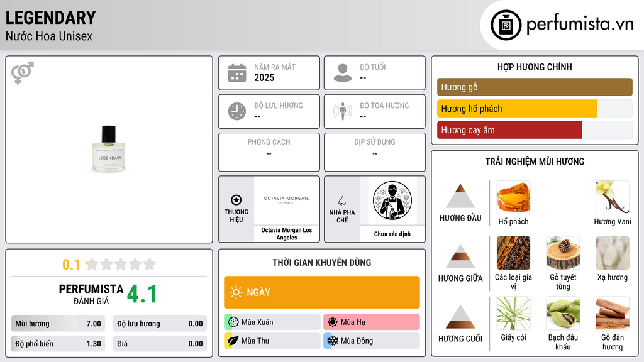Image resolution: width=644 pixels, height=362 pixels.
Task: Click the 2025 release year value
Action: pos(264,77)
